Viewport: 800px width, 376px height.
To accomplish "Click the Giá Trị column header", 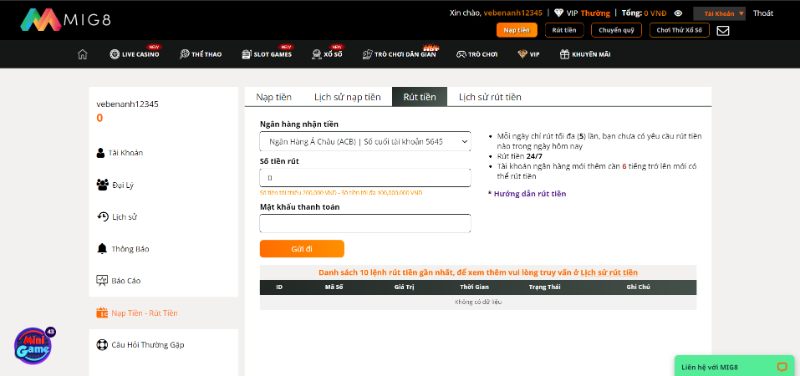I will pos(404,287).
